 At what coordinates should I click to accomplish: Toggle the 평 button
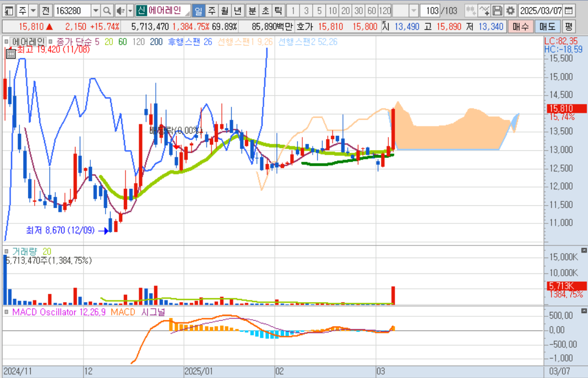point(569,26)
